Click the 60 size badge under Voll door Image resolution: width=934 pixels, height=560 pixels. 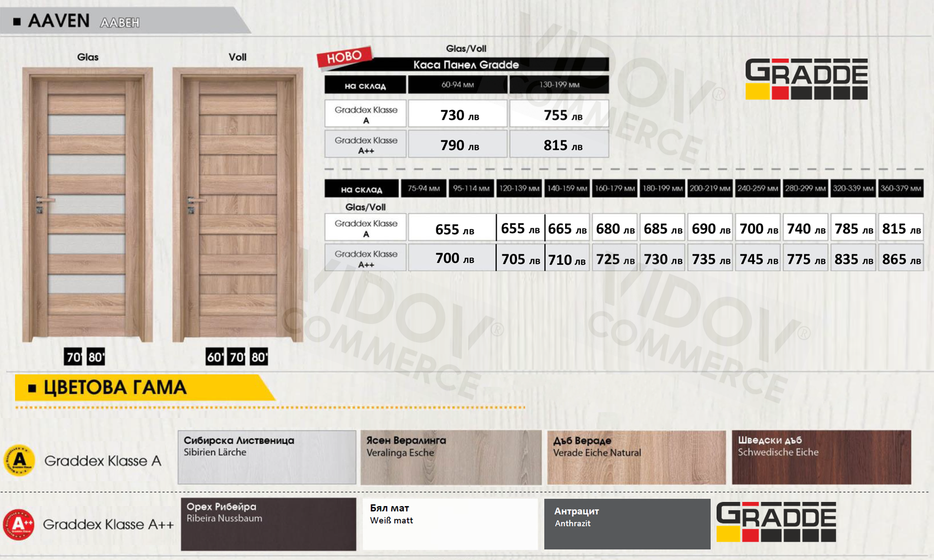215,357
